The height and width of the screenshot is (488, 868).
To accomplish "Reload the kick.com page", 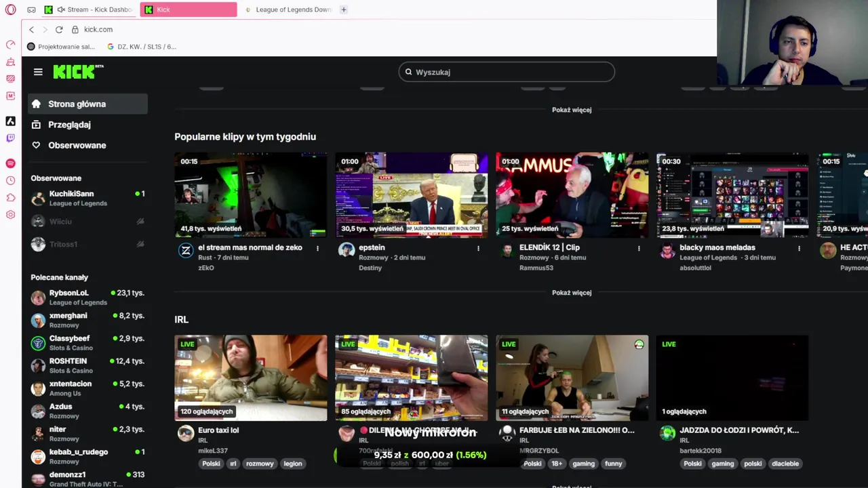I will click(59, 30).
